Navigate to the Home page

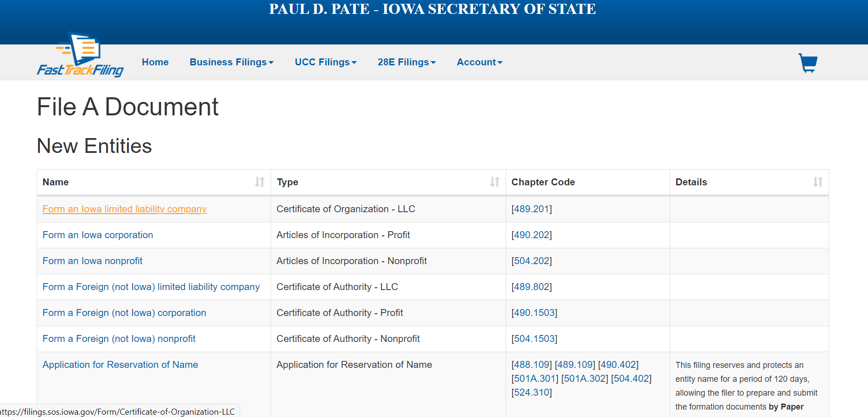(155, 62)
